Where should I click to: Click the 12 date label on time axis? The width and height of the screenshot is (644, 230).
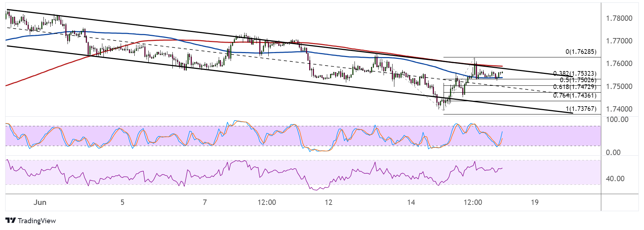pyautogui.click(x=329, y=202)
